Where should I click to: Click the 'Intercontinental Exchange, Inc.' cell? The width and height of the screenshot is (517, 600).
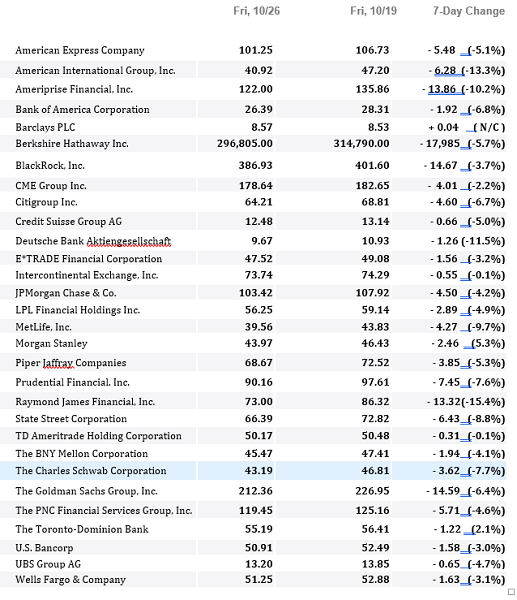coord(87,275)
